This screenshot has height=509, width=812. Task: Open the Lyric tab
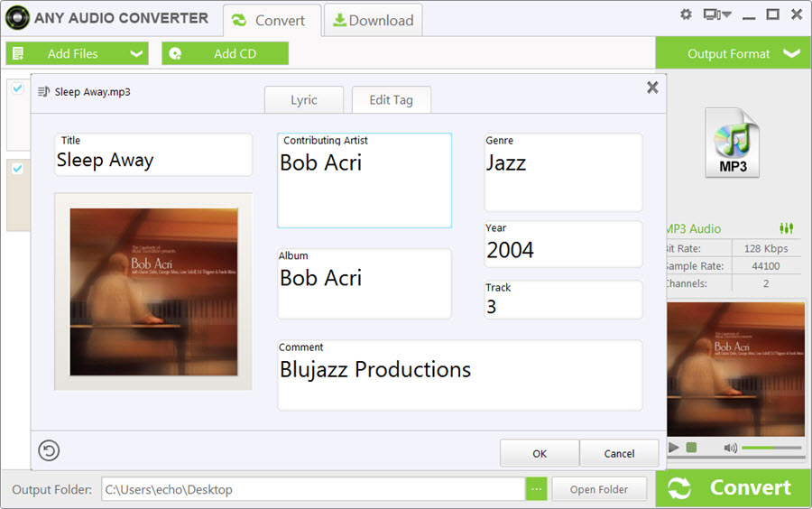click(x=304, y=99)
